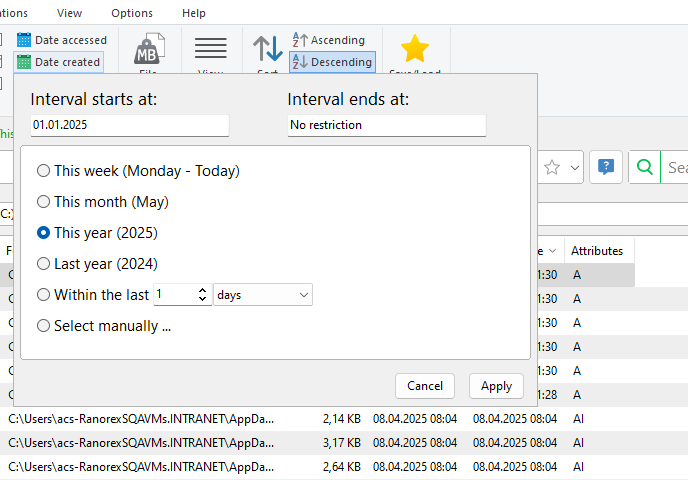
Task: Open the days unit dropdown
Action: (x=263, y=295)
